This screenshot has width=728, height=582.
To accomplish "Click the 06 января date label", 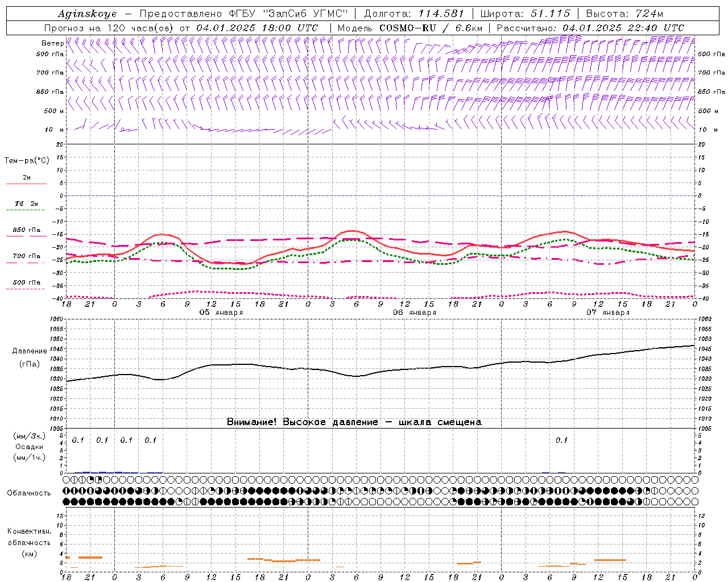I will (414, 313).
